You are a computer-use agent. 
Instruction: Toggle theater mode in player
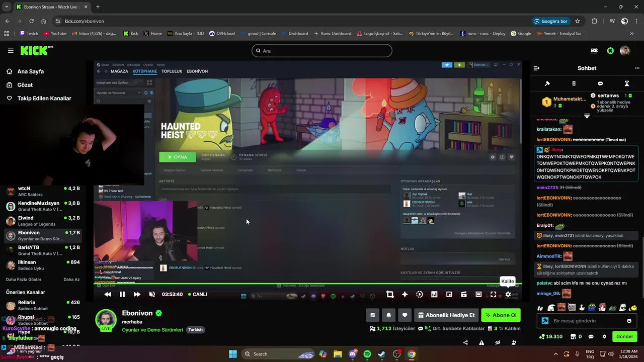(478, 295)
